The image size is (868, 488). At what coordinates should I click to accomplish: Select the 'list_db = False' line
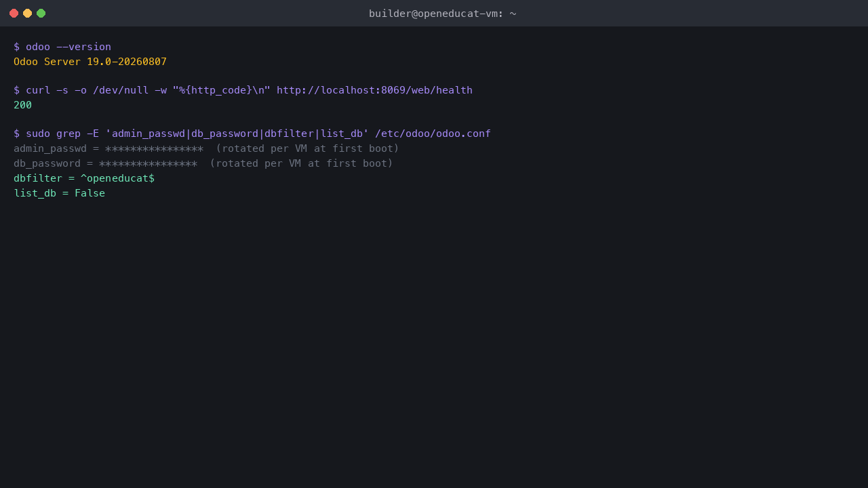[59, 193]
